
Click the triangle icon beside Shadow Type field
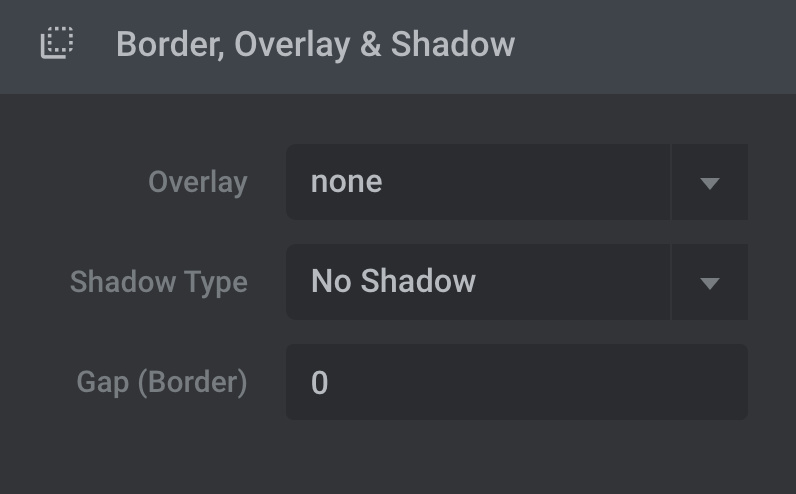tap(710, 283)
